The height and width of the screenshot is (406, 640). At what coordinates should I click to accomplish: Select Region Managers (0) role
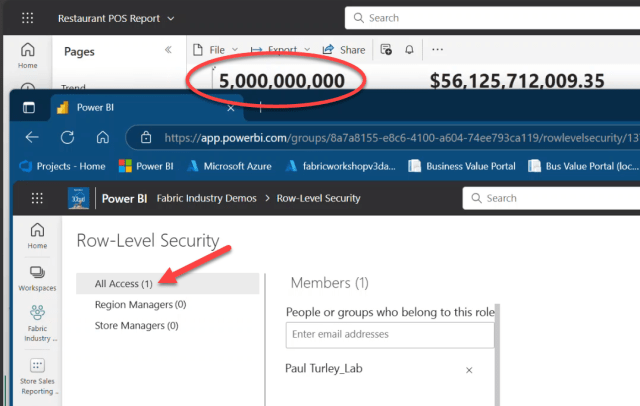coord(140,304)
